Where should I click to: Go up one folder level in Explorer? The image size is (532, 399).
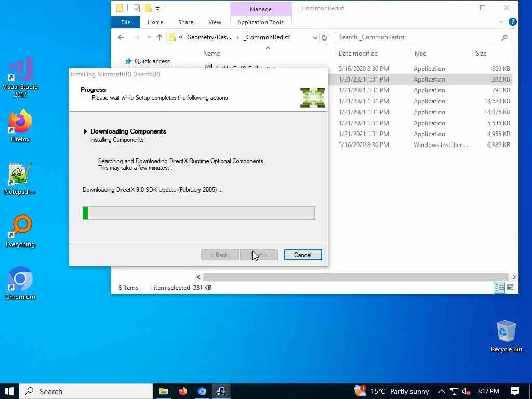[x=159, y=37]
